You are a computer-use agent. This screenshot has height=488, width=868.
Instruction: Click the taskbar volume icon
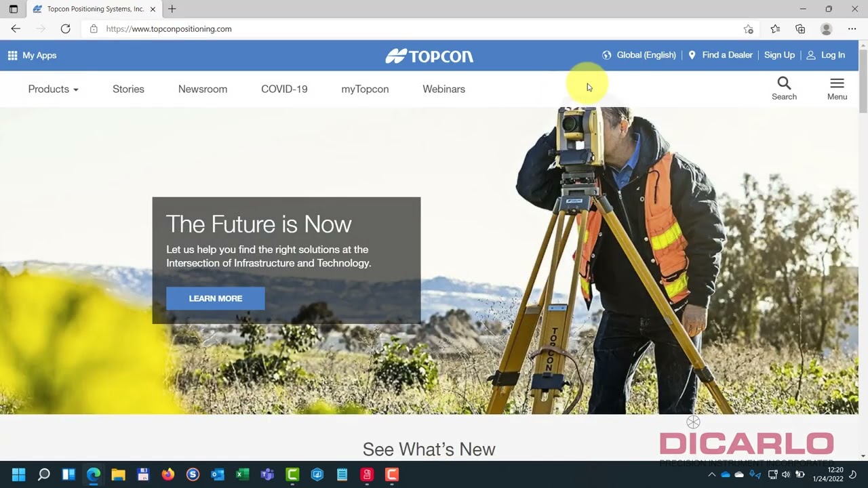[786, 474]
